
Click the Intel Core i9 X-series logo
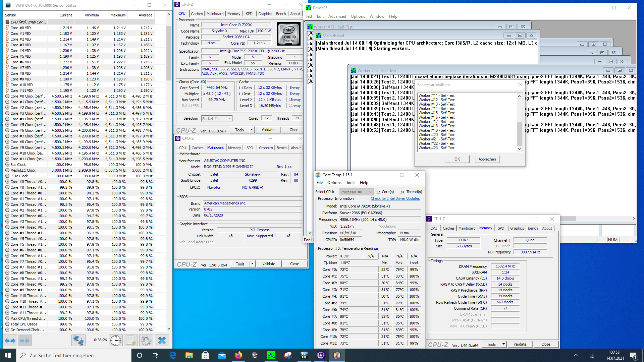pyautogui.click(x=288, y=34)
